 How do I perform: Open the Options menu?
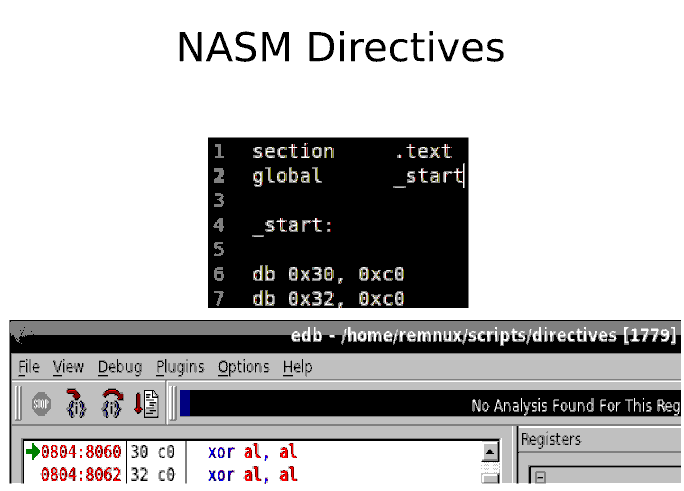point(243,367)
